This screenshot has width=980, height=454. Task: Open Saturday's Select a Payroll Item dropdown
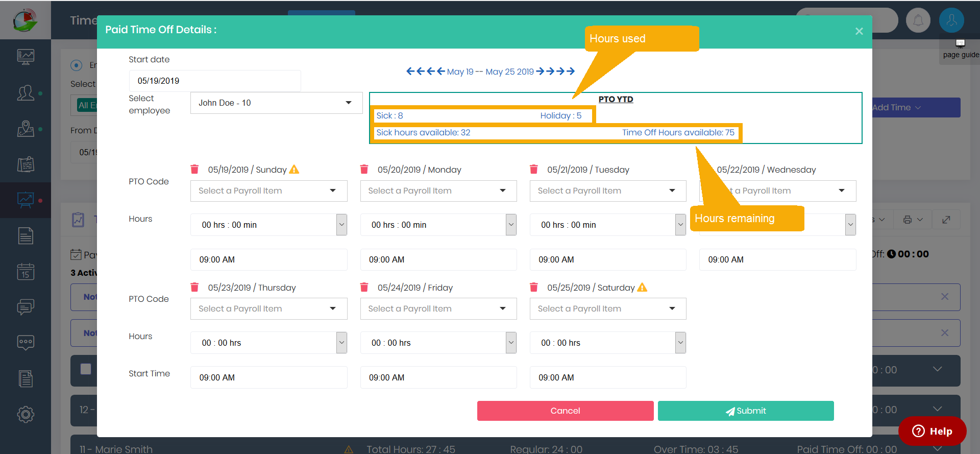coord(608,309)
